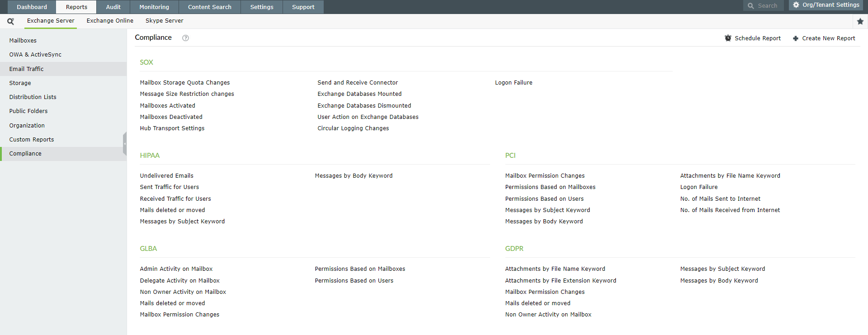Open Messages by Subject Keyword under HIPAA
Image resolution: width=868 pixels, height=335 pixels.
(x=182, y=222)
